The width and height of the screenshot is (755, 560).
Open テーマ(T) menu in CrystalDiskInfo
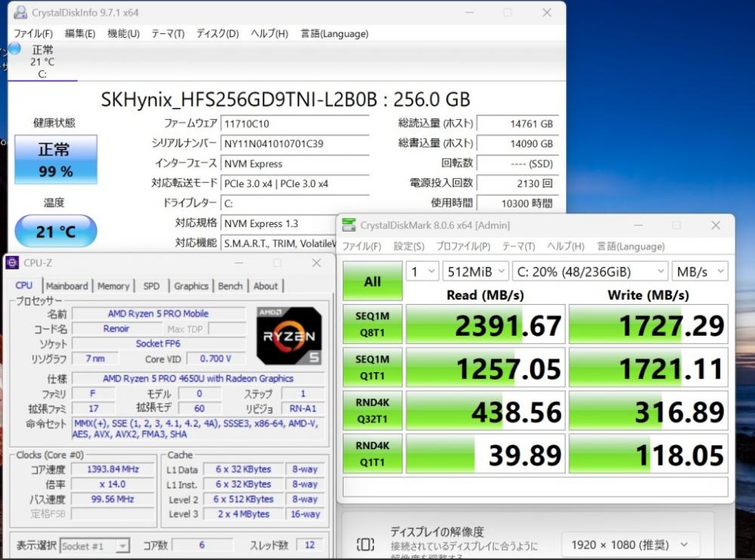coord(168,34)
